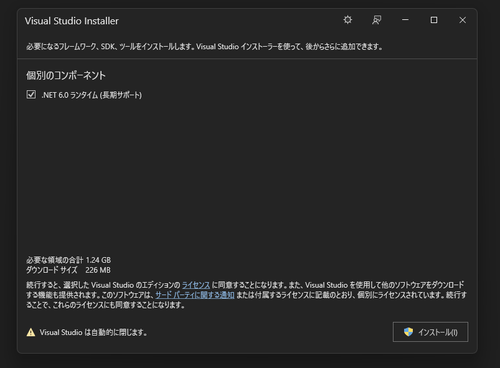Open the settings gear icon in the title bar
Viewport: 500px width, 368px height.
[348, 20]
